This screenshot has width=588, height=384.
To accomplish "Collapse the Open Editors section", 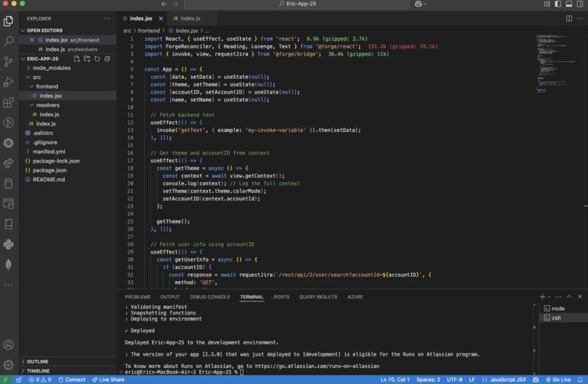I will [68, 31].
